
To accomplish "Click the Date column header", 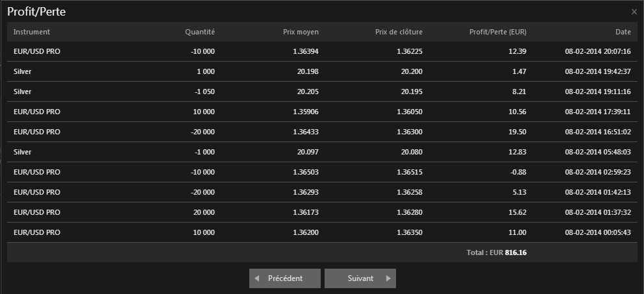I will [623, 32].
